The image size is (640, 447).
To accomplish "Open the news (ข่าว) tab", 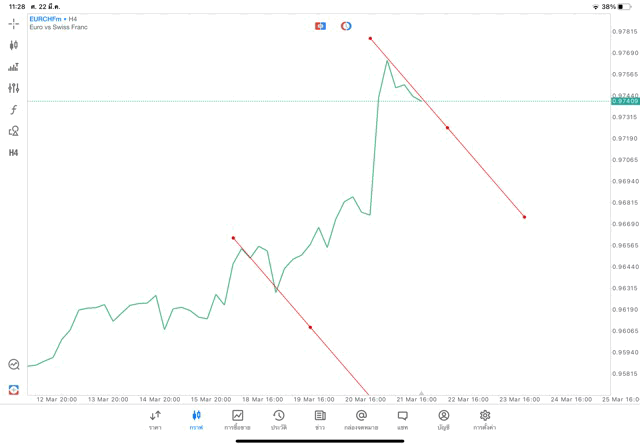I will pyautogui.click(x=320, y=419).
